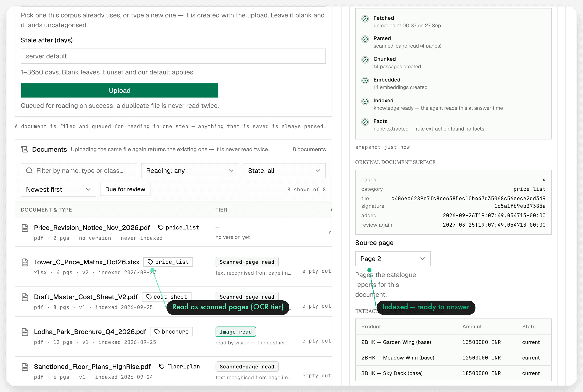Click the Documents section scroll icon
The height and width of the screenshot is (392, 583).
click(x=25, y=150)
